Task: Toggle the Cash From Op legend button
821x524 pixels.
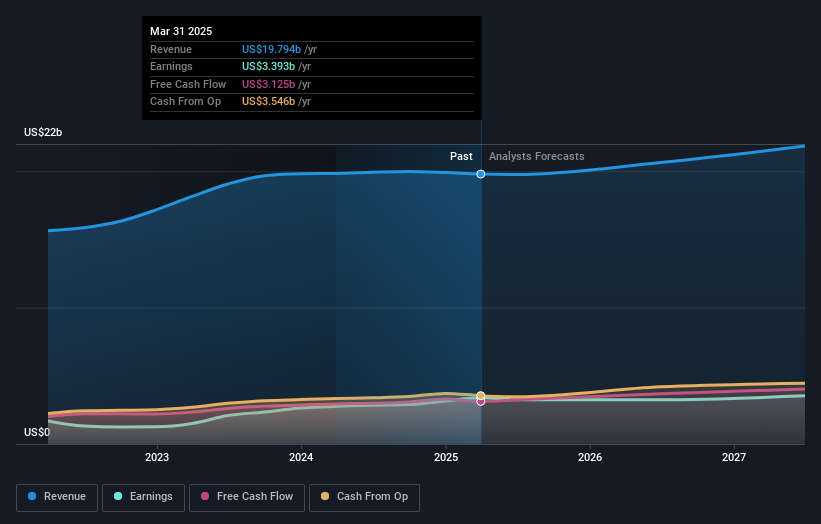Action: click(x=364, y=497)
